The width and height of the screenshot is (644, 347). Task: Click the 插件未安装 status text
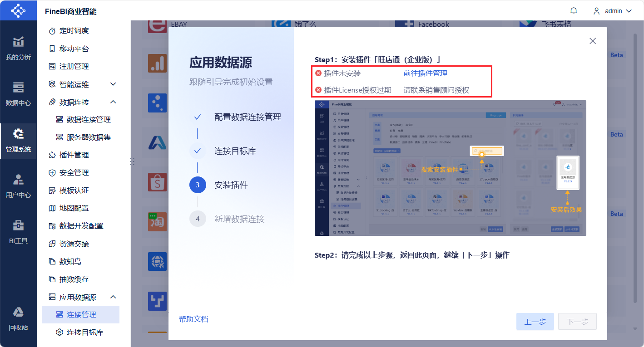tap(342, 73)
